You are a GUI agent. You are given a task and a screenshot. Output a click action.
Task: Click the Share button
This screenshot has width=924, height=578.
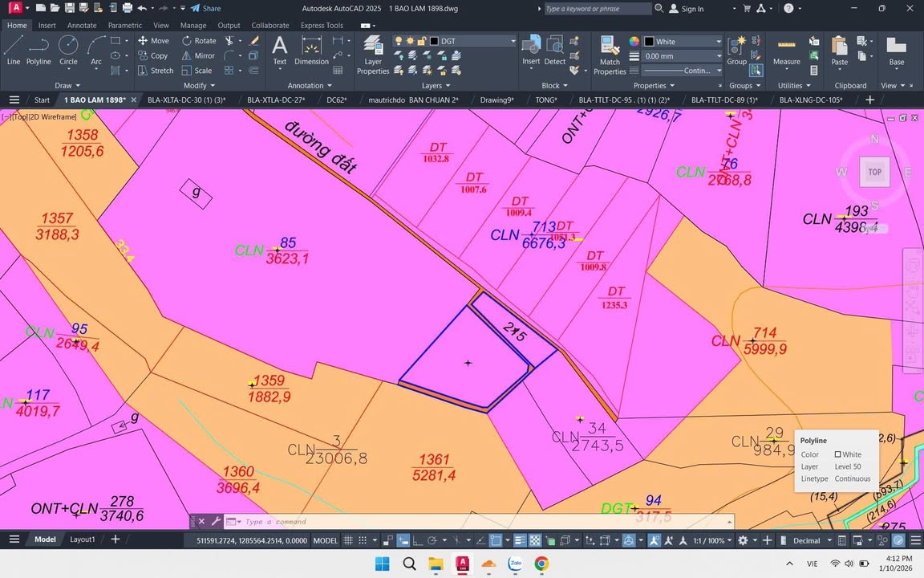(x=205, y=8)
